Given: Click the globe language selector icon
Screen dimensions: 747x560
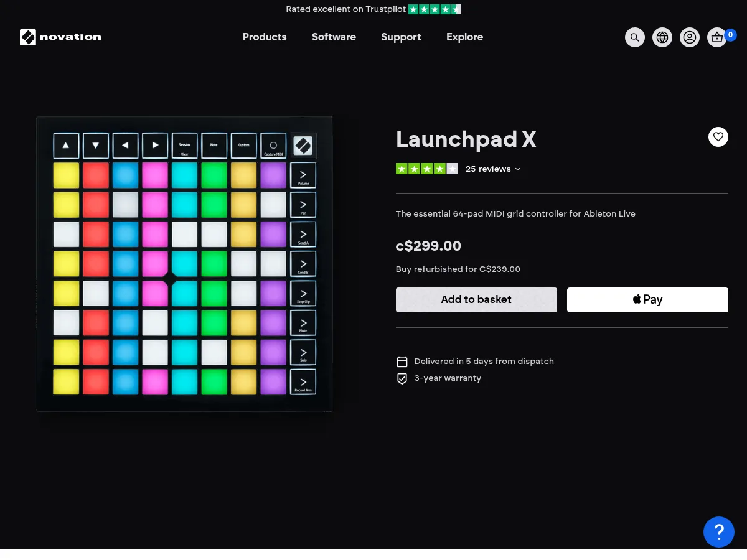Looking at the screenshot, I should 662,37.
